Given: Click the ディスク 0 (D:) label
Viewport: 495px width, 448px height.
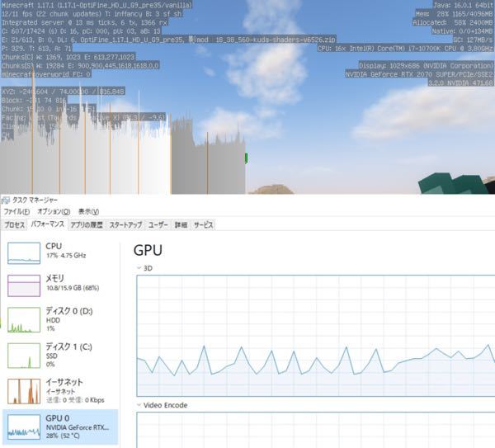Looking at the screenshot, I should click(x=69, y=311).
